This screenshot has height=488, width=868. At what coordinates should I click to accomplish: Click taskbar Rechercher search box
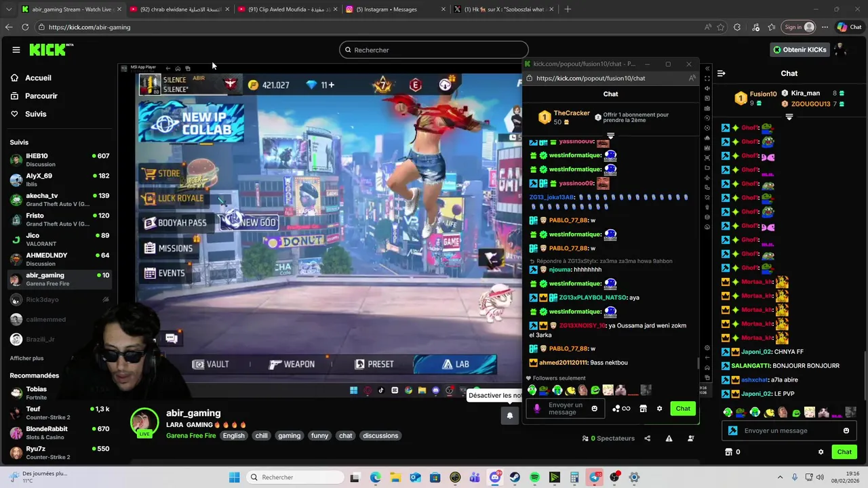[294, 477]
